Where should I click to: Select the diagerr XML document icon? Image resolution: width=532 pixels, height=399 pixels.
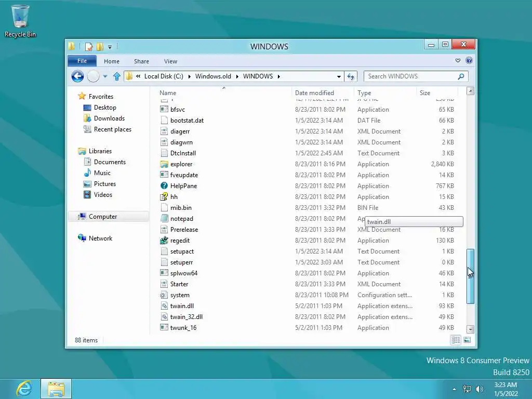tap(164, 131)
